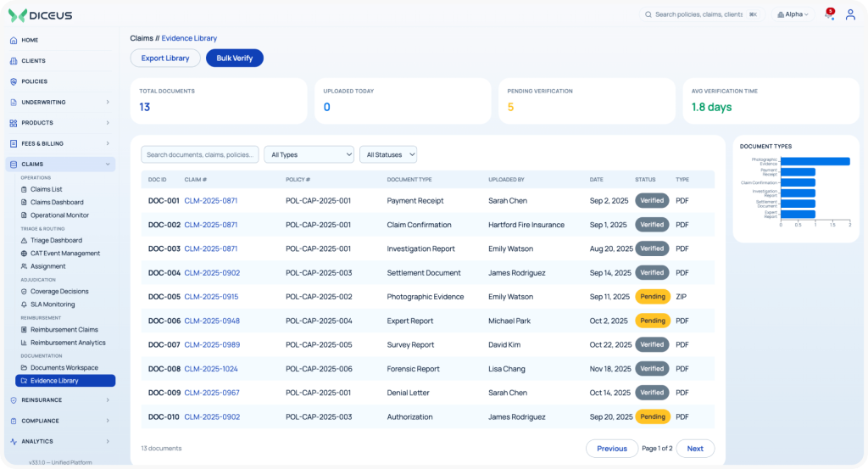This screenshot has width=868, height=469.
Task: Expand the Underwriting menu chevron
Action: [108, 103]
